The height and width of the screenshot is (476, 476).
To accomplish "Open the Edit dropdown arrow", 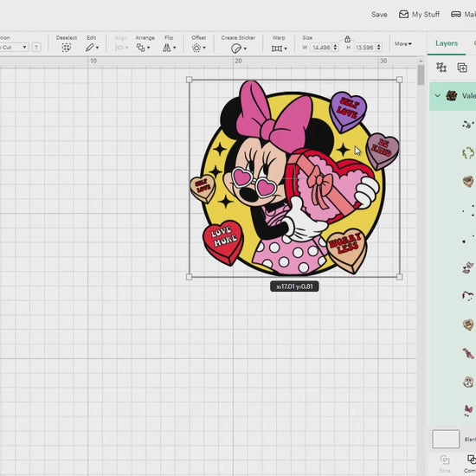I will (x=97, y=48).
